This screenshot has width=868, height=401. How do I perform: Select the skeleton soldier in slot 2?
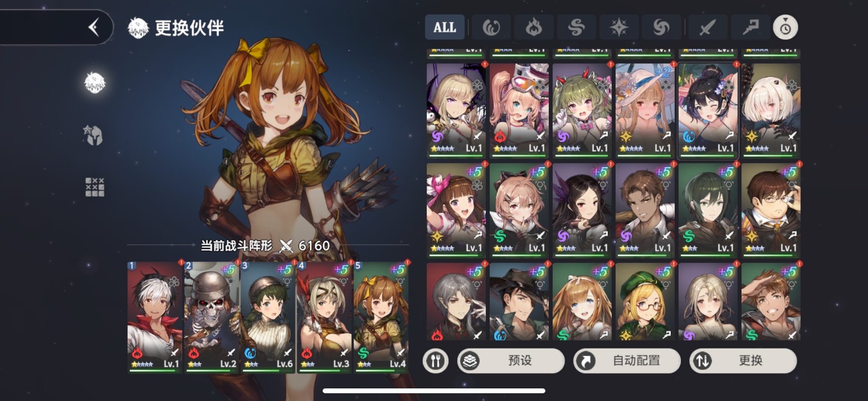[x=211, y=317]
